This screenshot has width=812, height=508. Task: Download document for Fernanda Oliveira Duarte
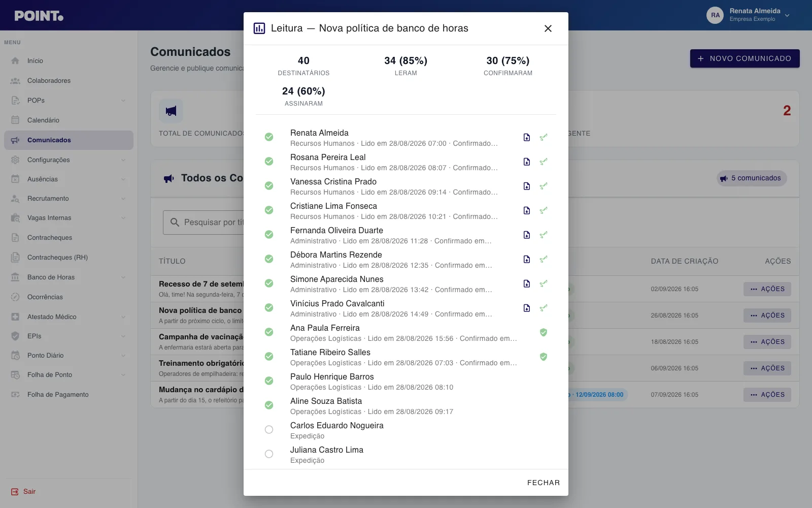click(527, 235)
